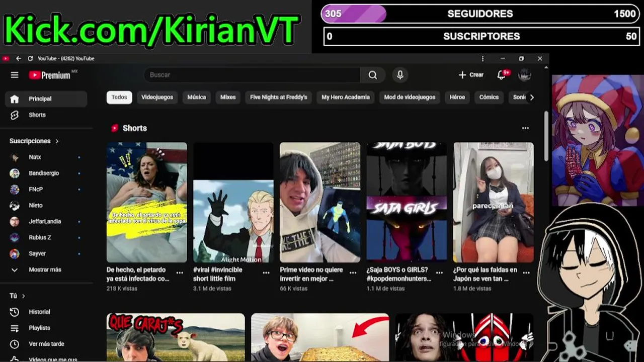This screenshot has height=362, width=644.
Task: Select the Cómics filter chip
Action: pyautogui.click(x=489, y=97)
